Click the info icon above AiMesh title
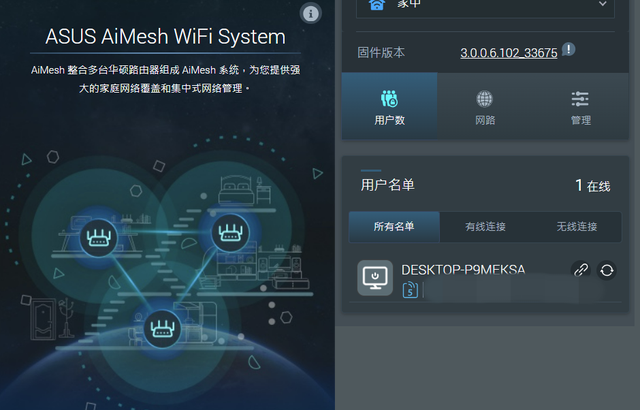This screenshot has width=640, height=410. tap(311, 13)
